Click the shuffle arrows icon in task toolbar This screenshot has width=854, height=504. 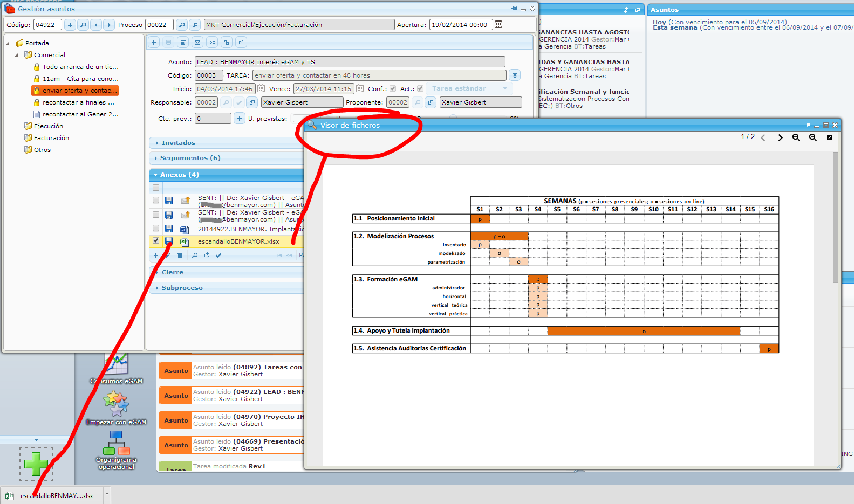point(212,43)
